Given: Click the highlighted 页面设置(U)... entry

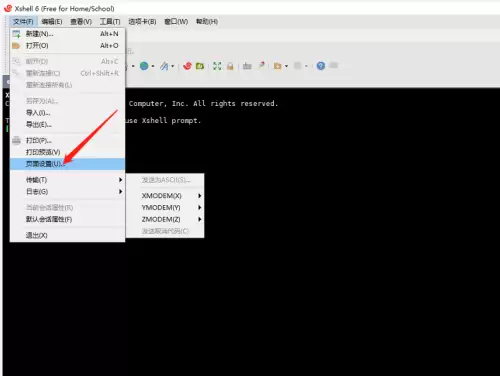Looking at the screenshot, I should (x=67, y=164).
